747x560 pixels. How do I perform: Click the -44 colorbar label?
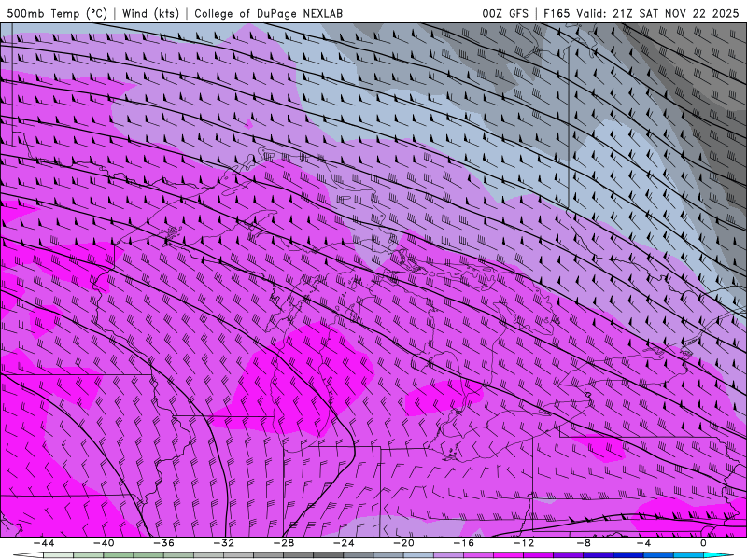tap(43, 543)
